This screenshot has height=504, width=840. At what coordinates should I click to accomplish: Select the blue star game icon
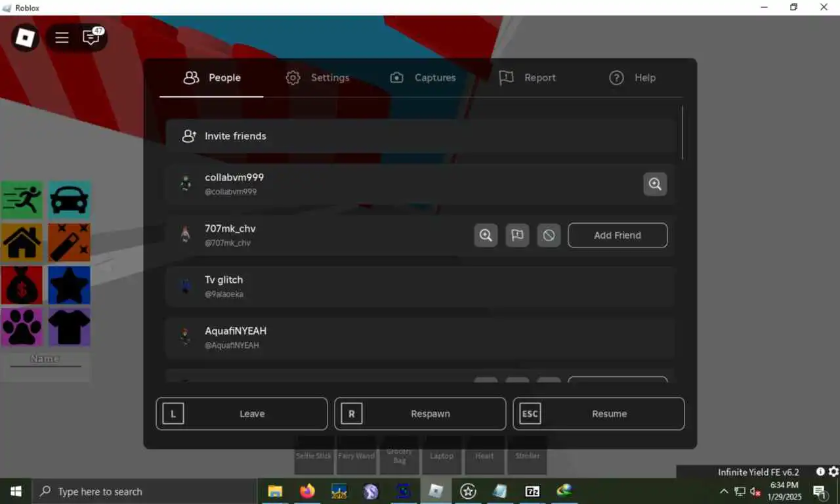click(69, 285)
